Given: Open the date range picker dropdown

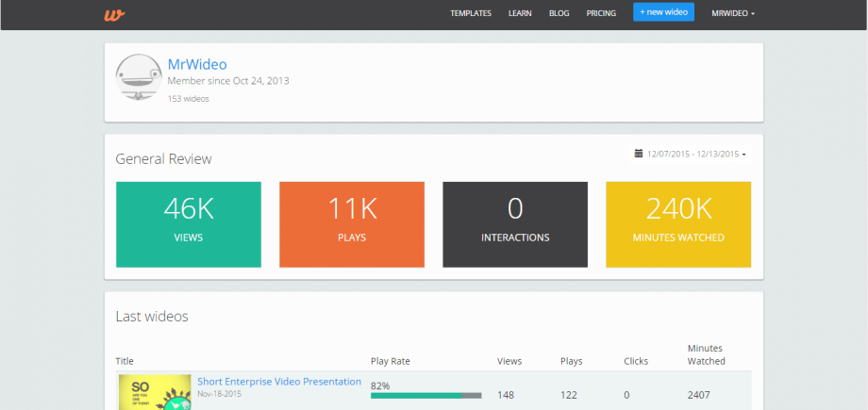Looking at the screenshot, I should [x=696, y=154].
